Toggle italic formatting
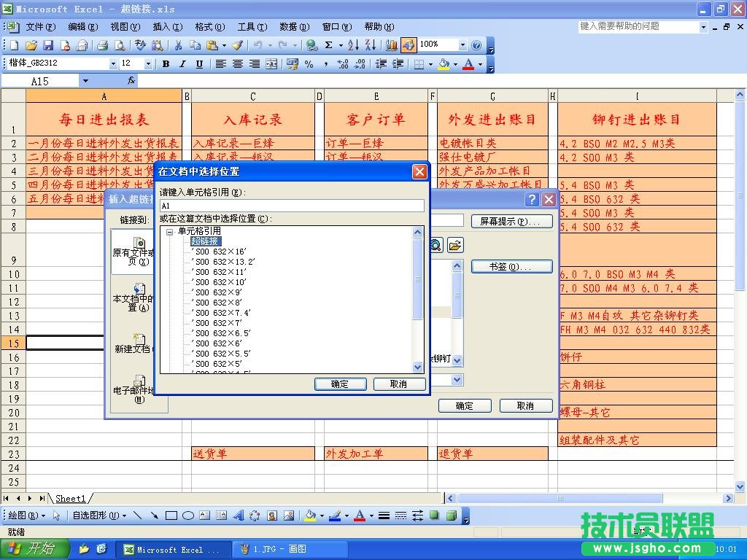This screenshot has width=747, height=560. (x=182, y=63)
